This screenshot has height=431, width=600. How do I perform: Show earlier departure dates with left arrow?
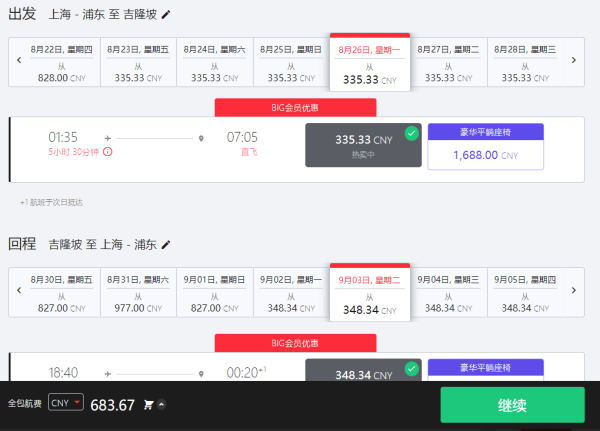(19, 60)
